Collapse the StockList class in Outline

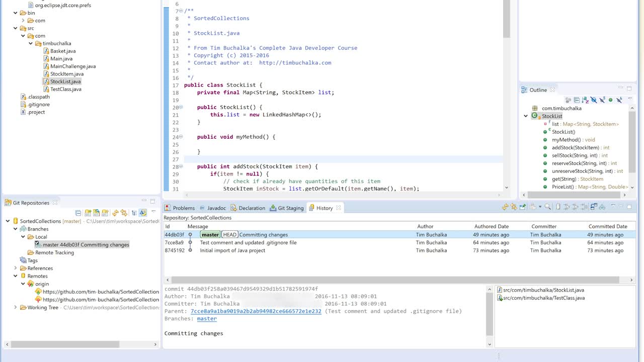526,116
